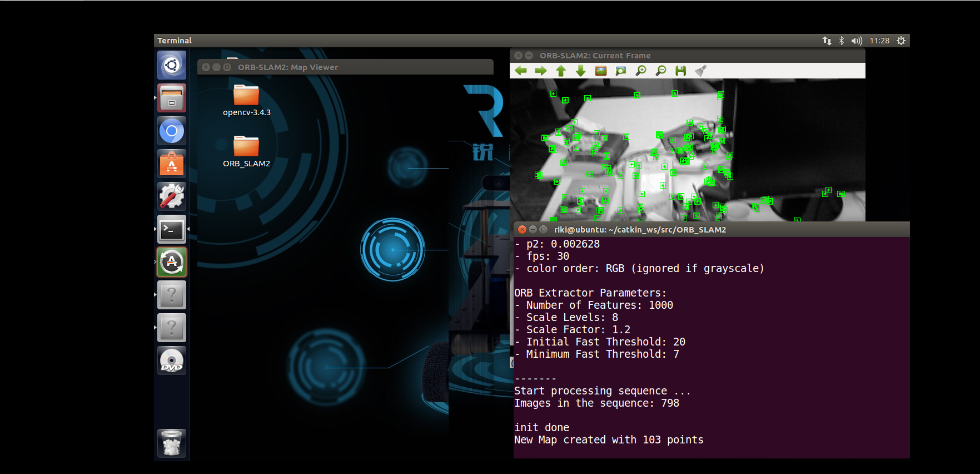Open properties with the brush icon in Current Frame

click(x=701, y=71)
